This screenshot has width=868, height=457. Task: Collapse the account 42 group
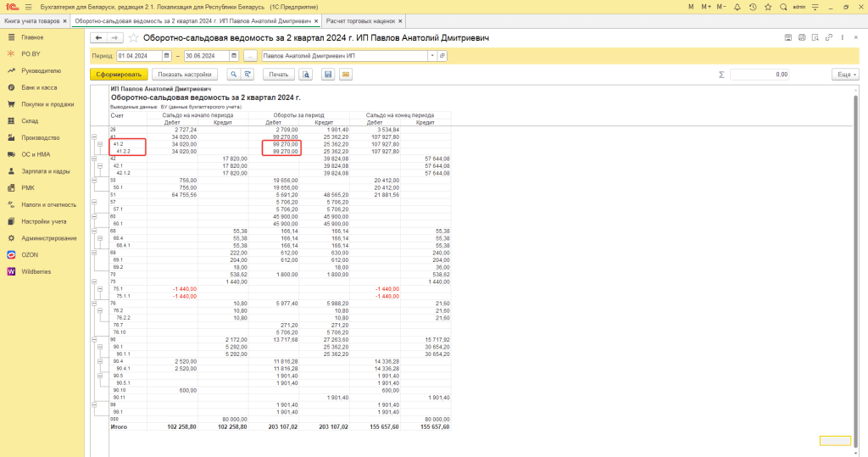coord(94,159)
